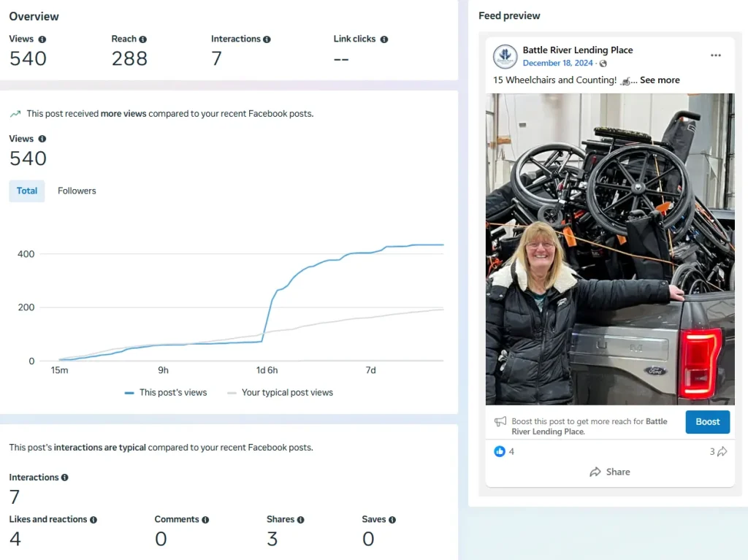
Task: Toggle Your typical post views legend item
Action: [280, 393]
